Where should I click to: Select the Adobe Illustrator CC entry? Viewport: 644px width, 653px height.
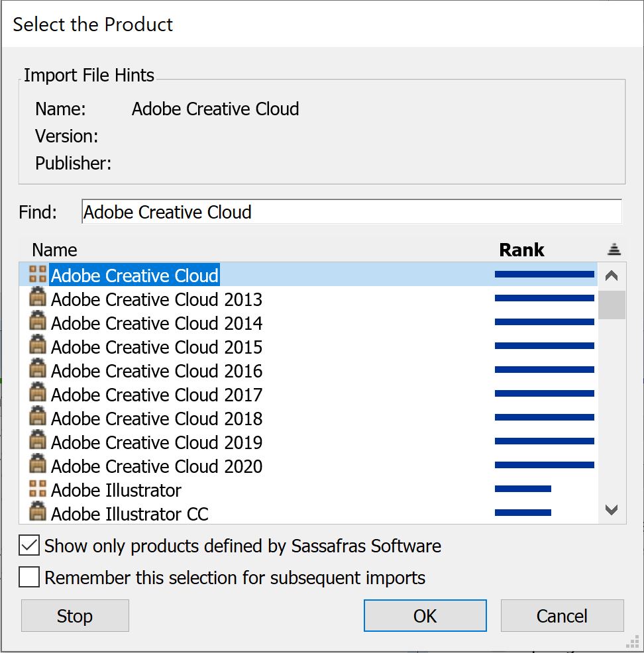point(308,513)
